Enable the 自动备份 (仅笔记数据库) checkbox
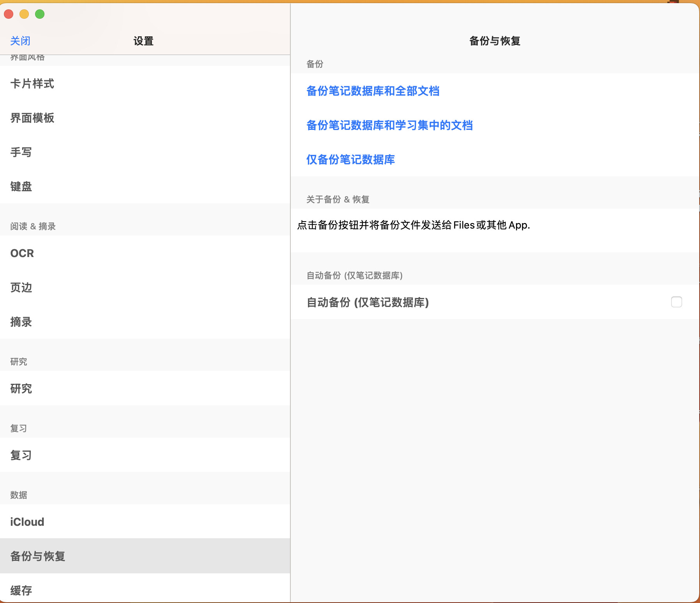 click(x=677, y=302)
